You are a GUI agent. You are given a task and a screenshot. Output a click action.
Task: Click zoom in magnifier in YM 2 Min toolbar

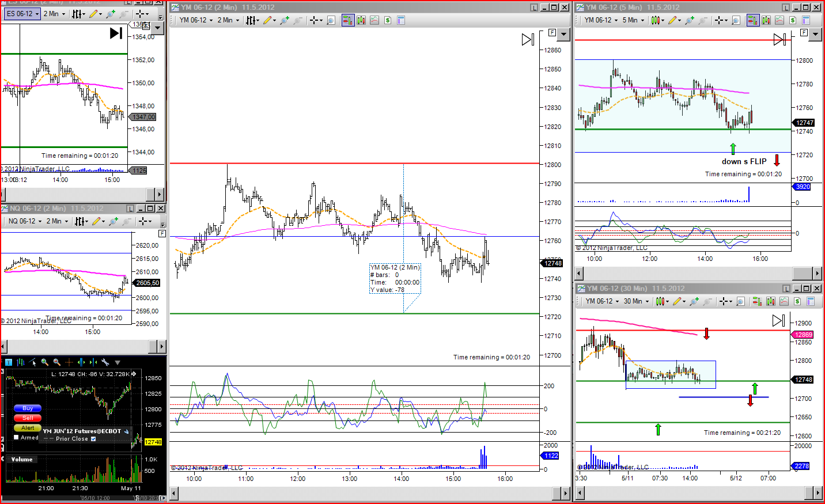(x=285, y=20)
